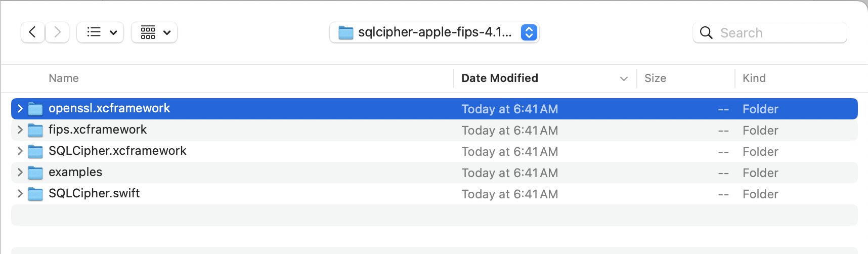Image resolution: width=868 pixels, height=254 pixels.
Task: Click the blue up-down arrows of path popup
Action: [529, 32]
